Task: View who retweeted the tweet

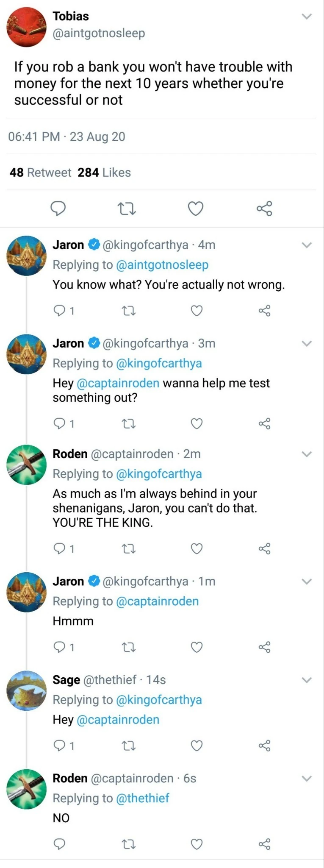Action: pyautogui.click(x=40, y=172)
